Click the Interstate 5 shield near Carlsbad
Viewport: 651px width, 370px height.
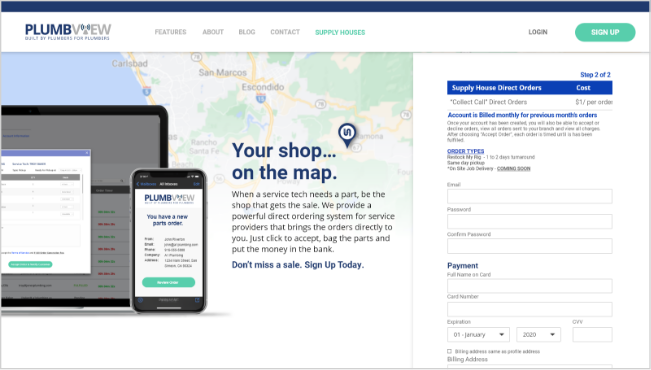pos(147,91)
